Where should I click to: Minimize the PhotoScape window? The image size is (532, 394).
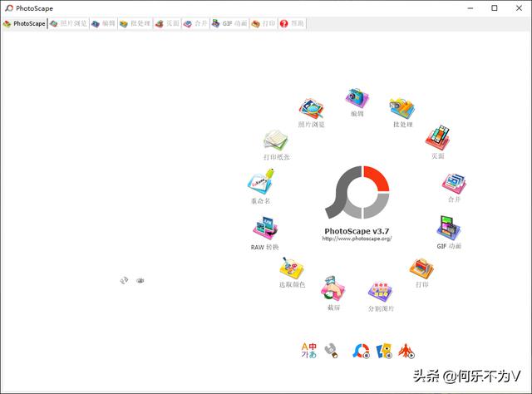(x=470, y=8)
